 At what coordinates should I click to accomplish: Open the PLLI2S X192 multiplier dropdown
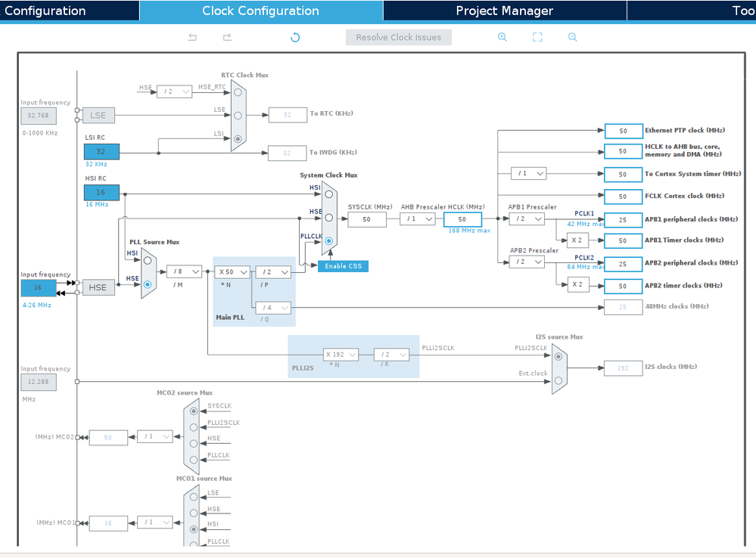point(341,354)
